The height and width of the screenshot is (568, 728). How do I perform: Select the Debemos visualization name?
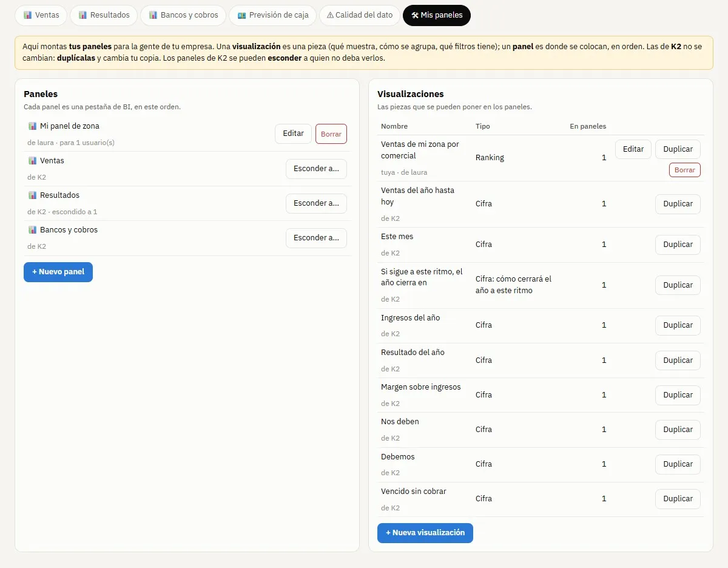[398, 457]
